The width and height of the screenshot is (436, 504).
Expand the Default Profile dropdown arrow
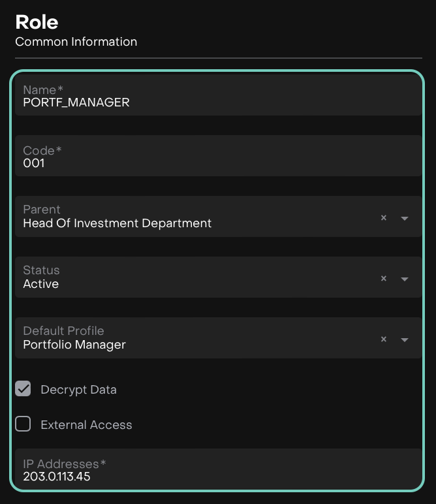pos(405,339)
